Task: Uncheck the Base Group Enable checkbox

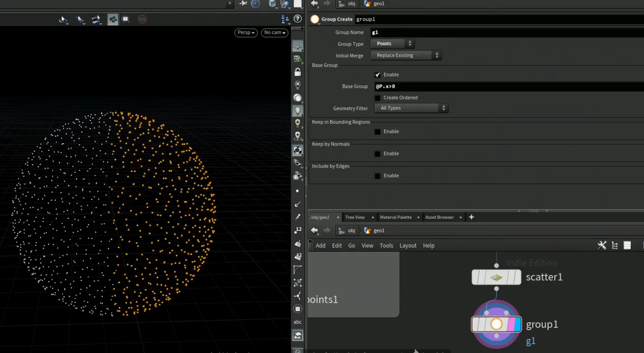Action: tap(377, 75)
